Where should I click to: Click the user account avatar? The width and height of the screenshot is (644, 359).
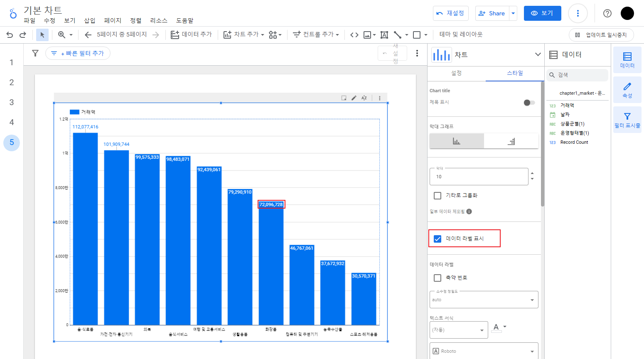click(x=627, y=13)
